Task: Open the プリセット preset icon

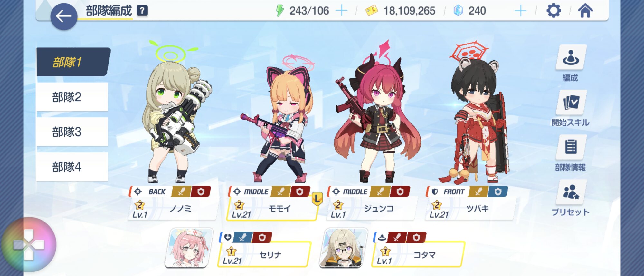Action: pyautogui.click(x=571, y=192)
